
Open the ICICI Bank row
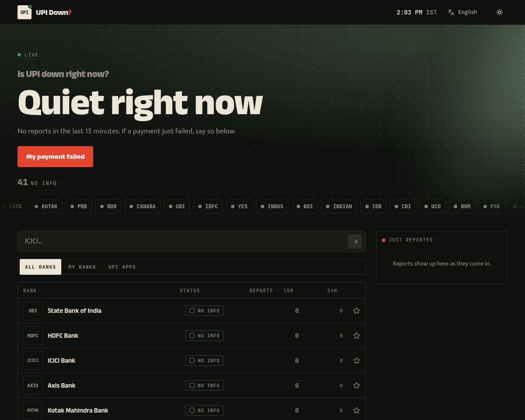pyautogui.click(x=192, y=360)
